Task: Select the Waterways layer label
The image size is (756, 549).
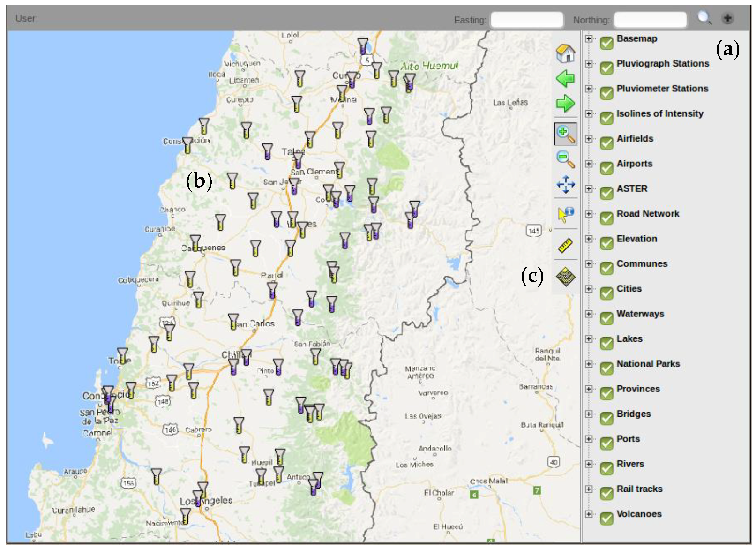Action: [x=640, y=314]
